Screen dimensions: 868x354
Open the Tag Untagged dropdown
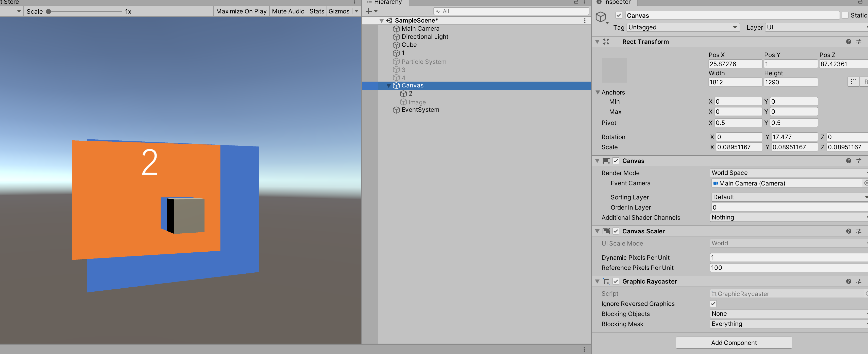pos(683,27)
